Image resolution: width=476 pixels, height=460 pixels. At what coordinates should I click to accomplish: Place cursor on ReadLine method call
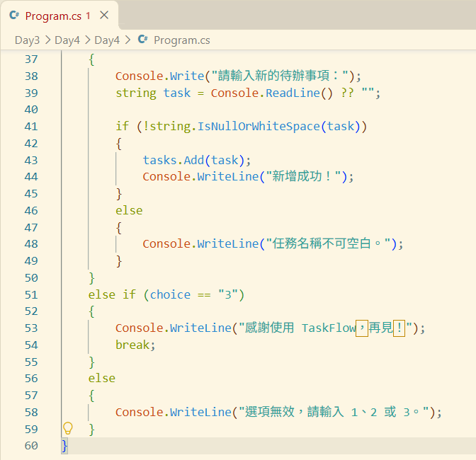[x=293, y=93]
